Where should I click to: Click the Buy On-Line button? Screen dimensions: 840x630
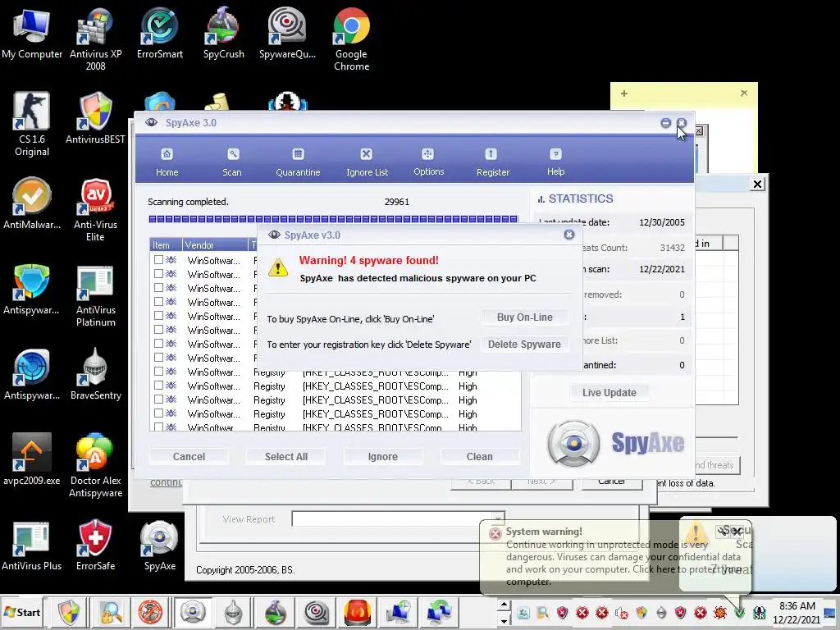pyautogui.click(x=524, y=317)
